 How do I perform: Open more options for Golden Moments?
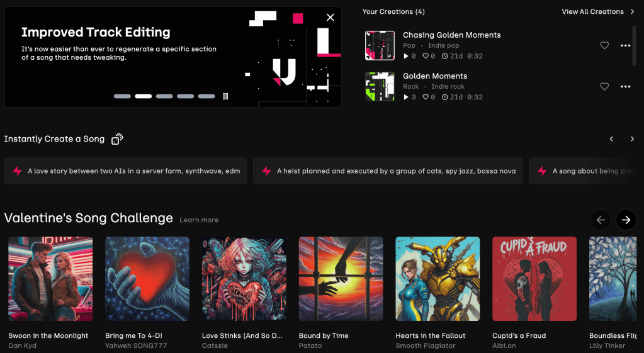pyautogui.click(x=625, y=86)
